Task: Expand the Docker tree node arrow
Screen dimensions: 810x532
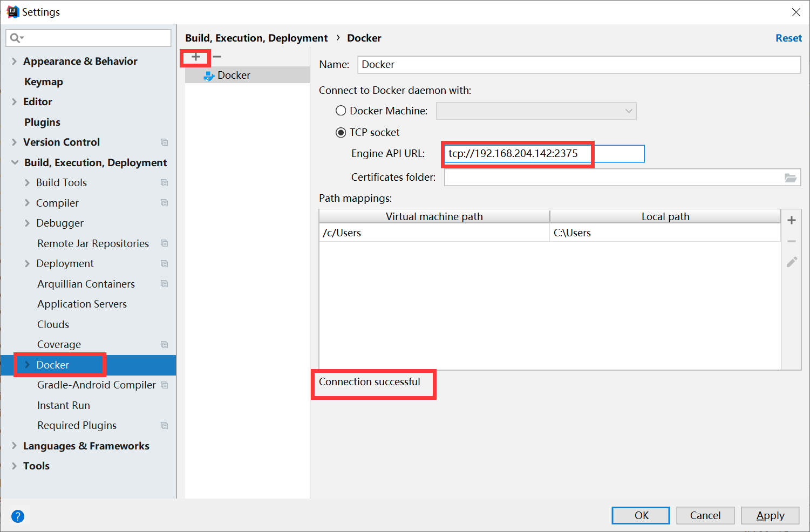Action: click(27, 365)
